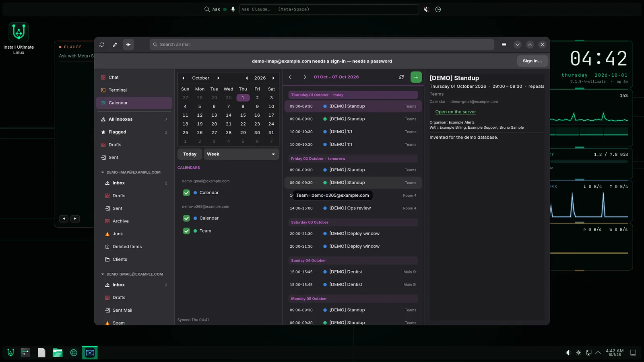Image resolution: width=644 pixels, height=362 pixels.
Task: Open Terminal in sidebar
Action: click(x=134, y=90)
